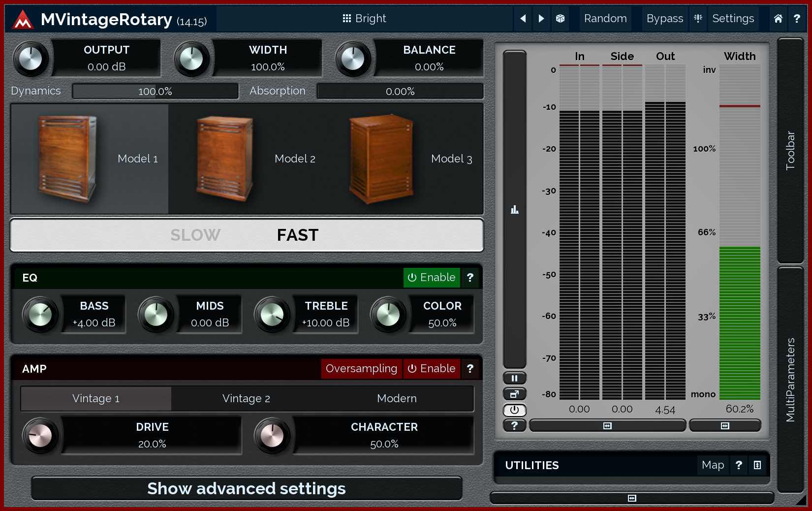This screenshot has height=511, width=812.
Task: Choose the Model 3 cabinet thumbnail
Action: [381, 159]
